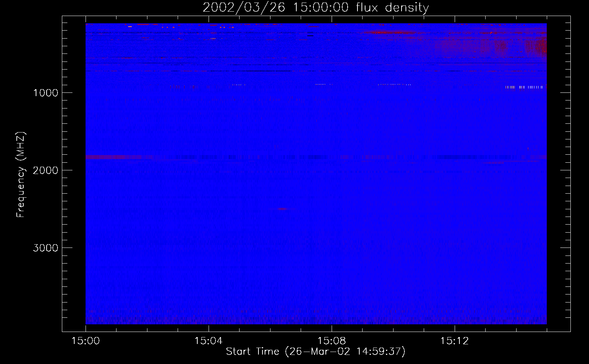Click the plot title '2002/03/26 15:00:00 flux density'
Screen dimensions: 589x364
click(x=316, y=8)
